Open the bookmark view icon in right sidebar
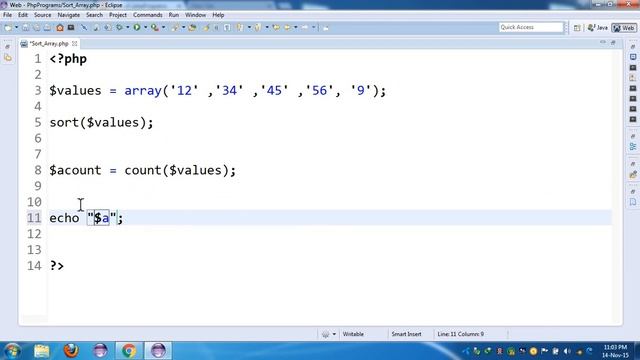The image size is (640, 360). pos(633,202)
